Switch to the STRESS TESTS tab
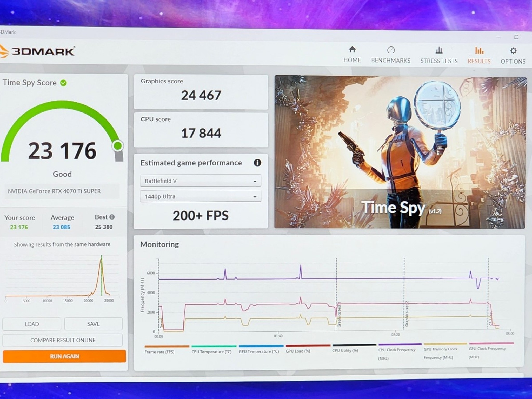The image size is (532, 399). [439, 61]
